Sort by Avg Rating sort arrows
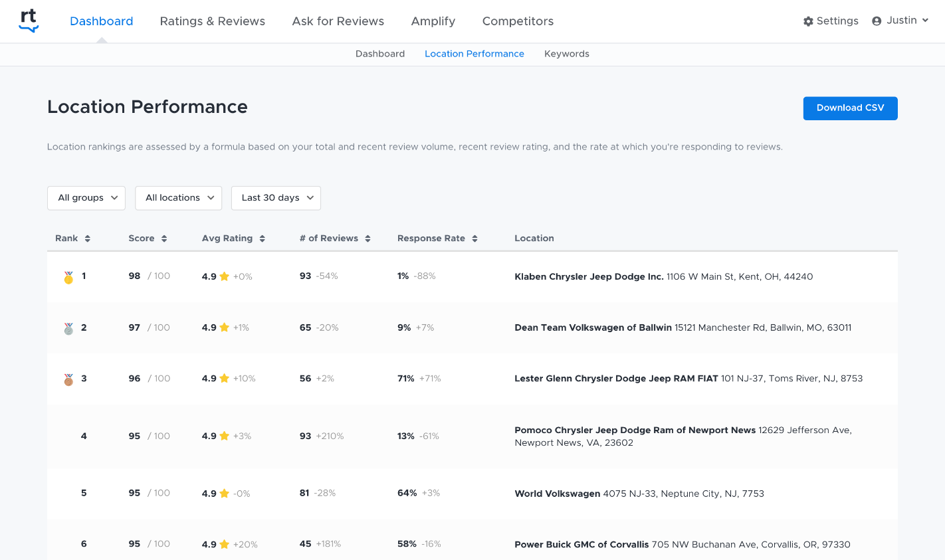 (262, 238)
